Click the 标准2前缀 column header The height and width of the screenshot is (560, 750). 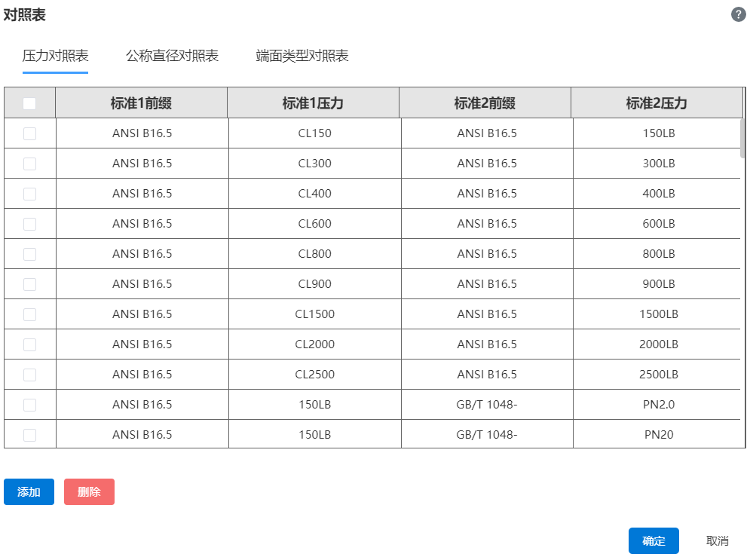pos(485,103)
